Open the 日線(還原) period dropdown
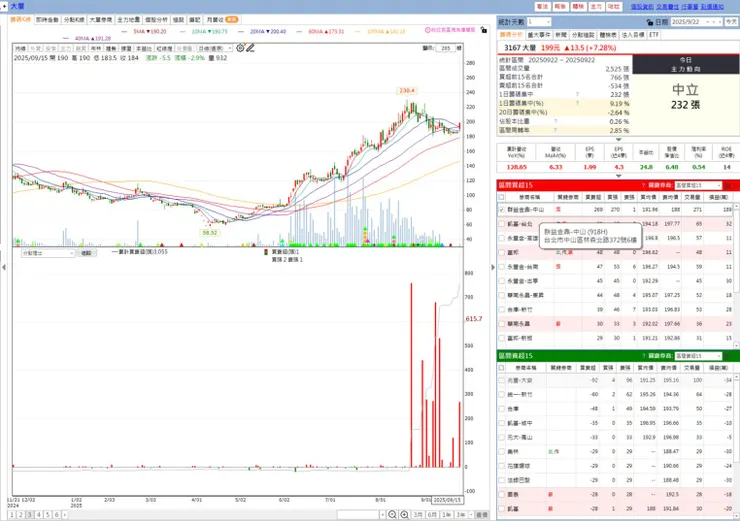740x521 pixels. 214,48
